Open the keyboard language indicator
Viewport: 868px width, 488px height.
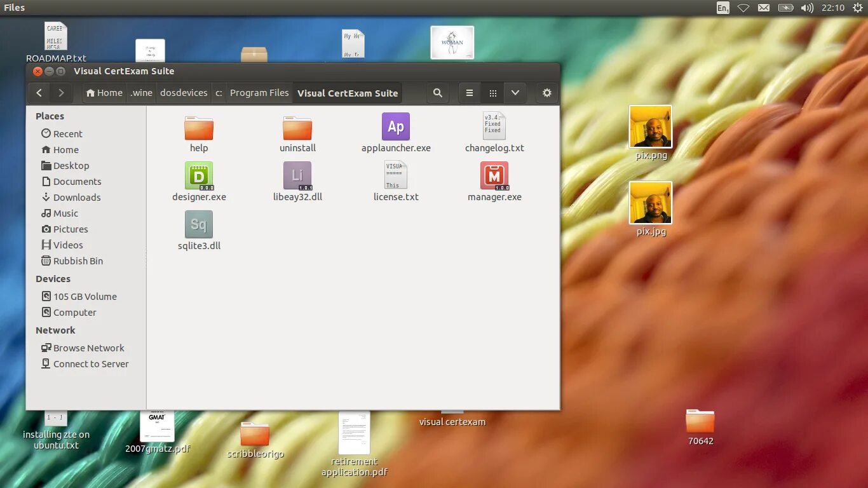click(722, 8)
